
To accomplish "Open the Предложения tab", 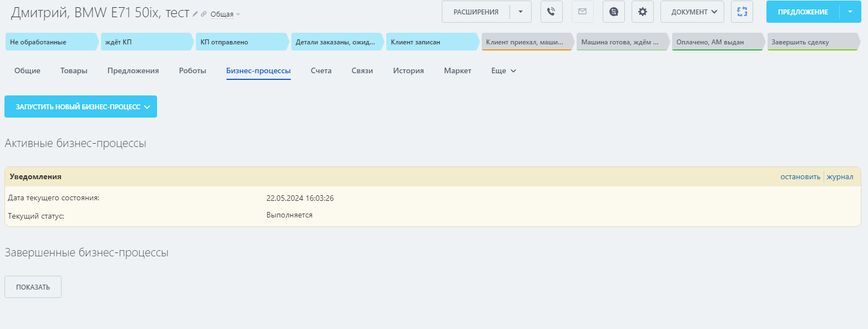I will (133, 71).
